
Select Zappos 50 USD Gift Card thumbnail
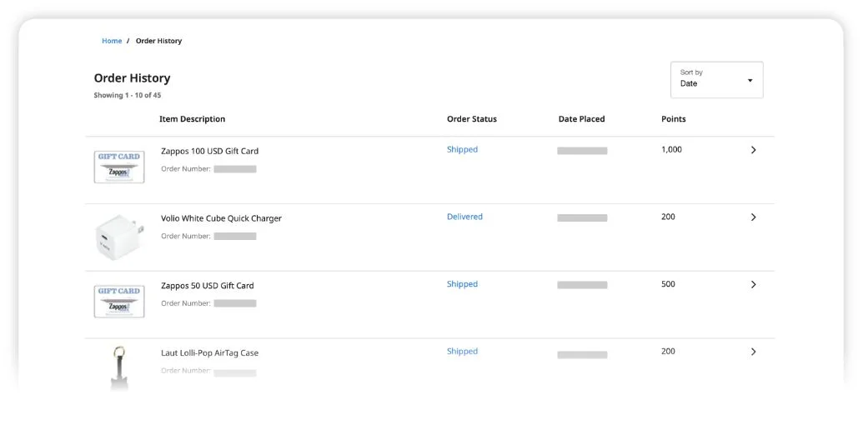[119, 301]
